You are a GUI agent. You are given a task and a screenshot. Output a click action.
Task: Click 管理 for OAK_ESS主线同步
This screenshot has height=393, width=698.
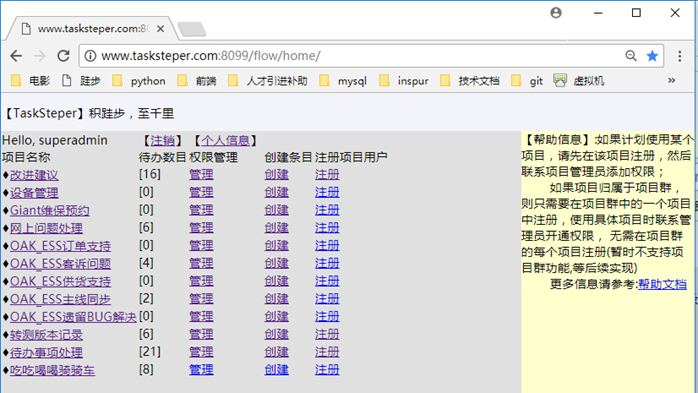[201, 299]
